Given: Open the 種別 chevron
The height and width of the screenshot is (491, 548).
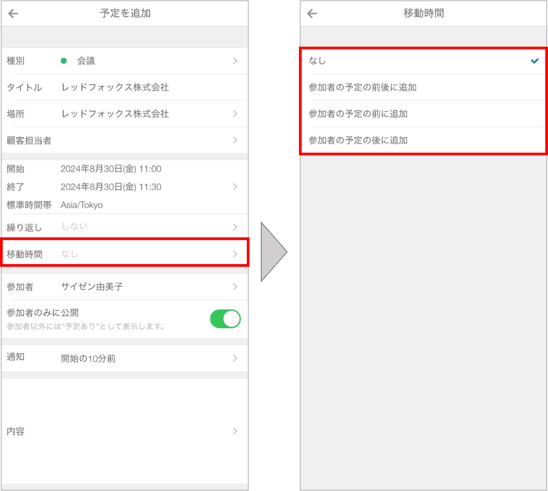Looking at the screenshot, I should click(x=235, y=61).
